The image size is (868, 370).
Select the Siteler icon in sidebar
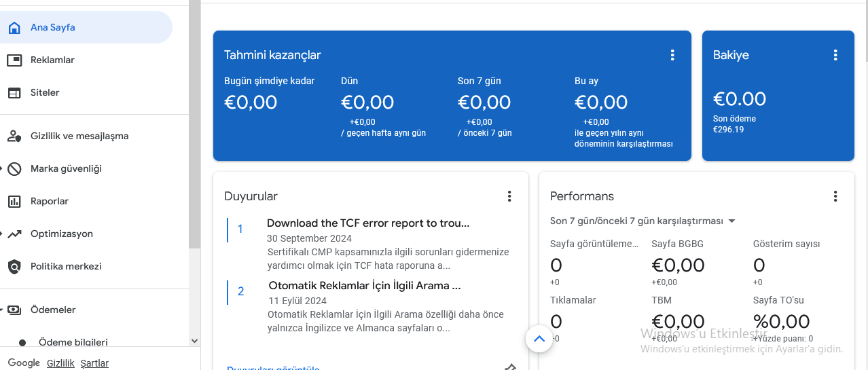click(x=14, y=93)
